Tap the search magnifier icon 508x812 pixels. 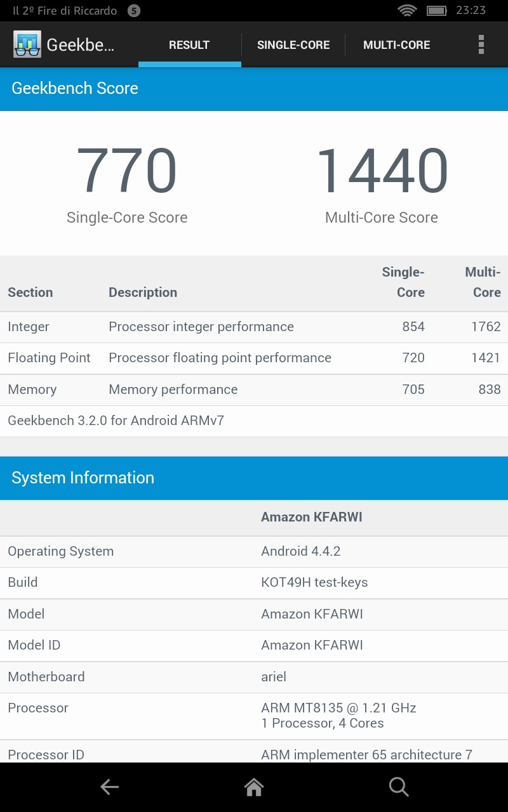tap(399, 787)
